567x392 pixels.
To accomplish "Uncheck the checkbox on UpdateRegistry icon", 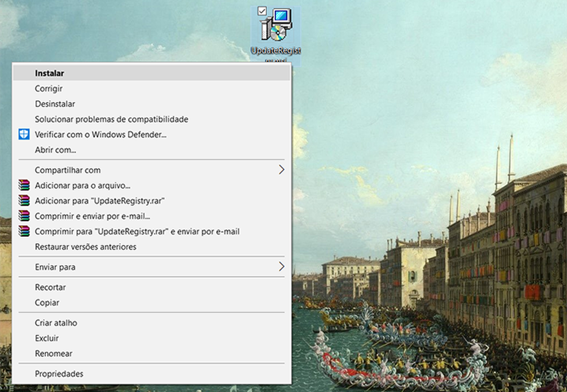I will [262, 11].
